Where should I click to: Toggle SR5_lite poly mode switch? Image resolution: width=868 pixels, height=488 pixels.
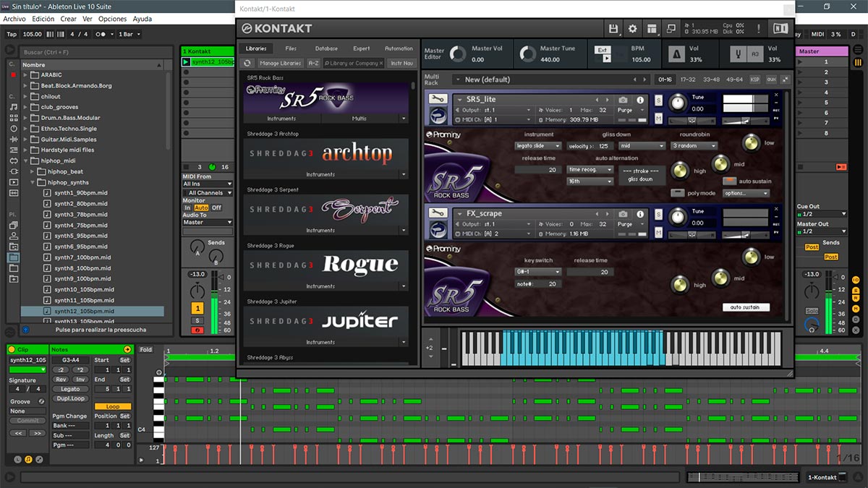678,193
